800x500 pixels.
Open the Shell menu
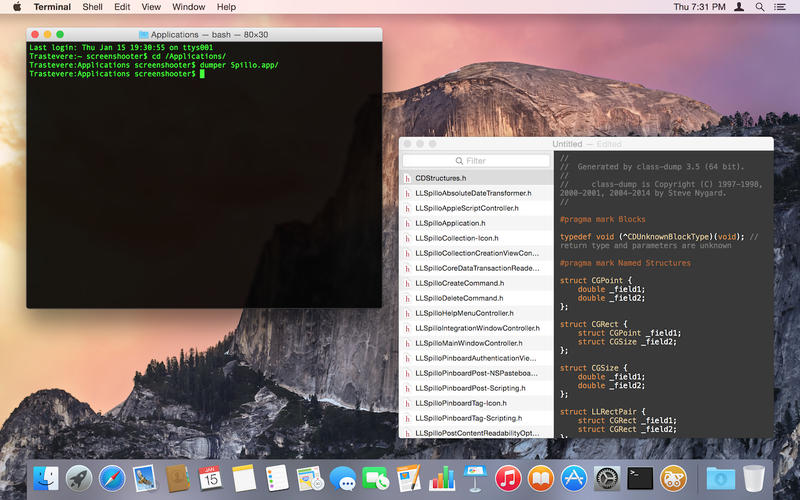(x=92, y=7)
